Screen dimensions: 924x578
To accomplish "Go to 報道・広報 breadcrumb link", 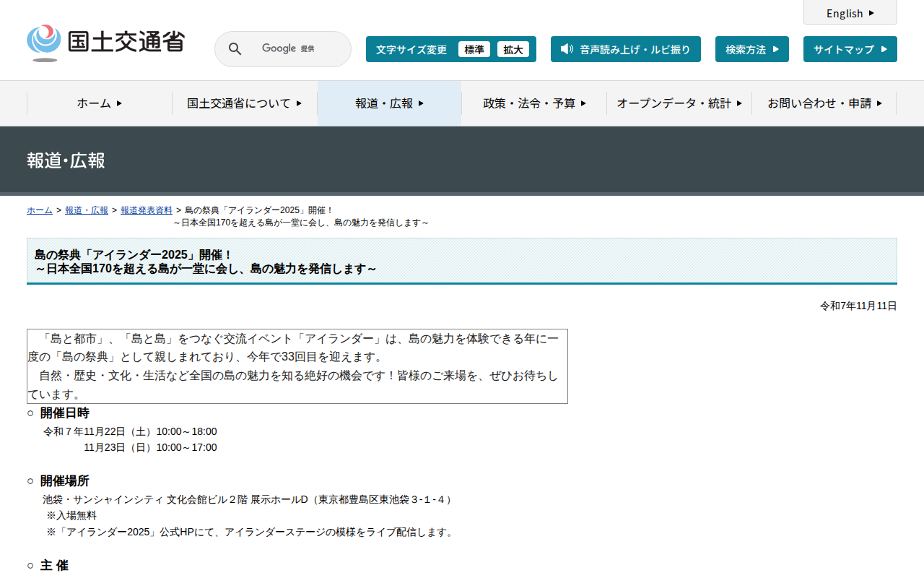I will coord(87,210).
